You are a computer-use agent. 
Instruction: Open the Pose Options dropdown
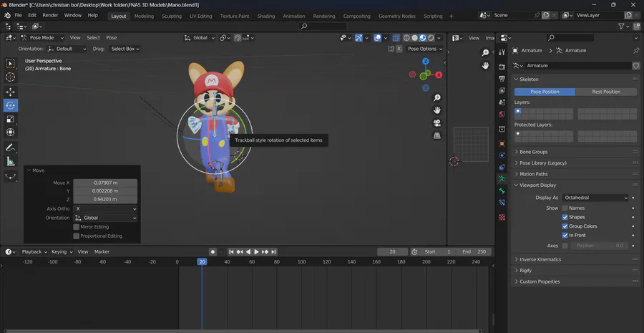coord(425,49)
